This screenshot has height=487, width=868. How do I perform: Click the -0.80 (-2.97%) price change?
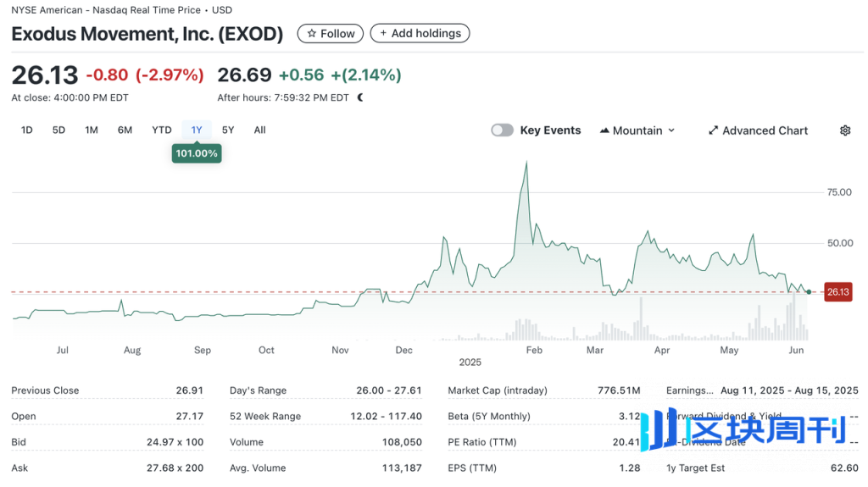[x=145, y=75]
